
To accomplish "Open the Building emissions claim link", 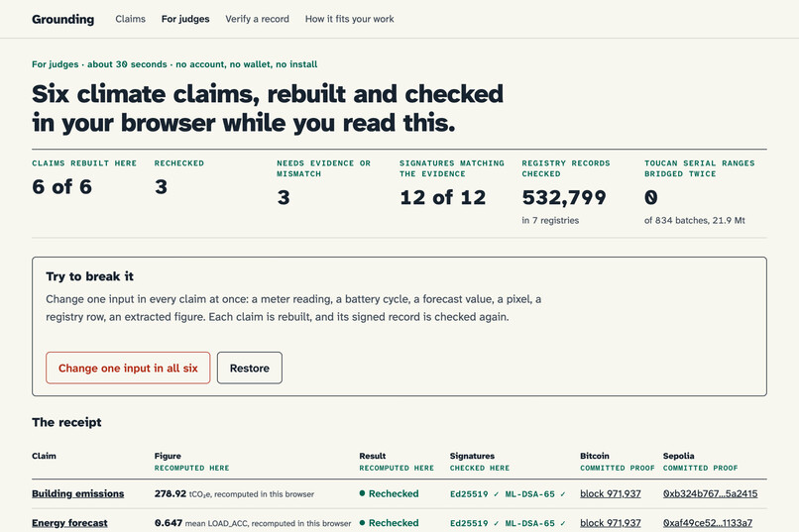I will point(78,493).
